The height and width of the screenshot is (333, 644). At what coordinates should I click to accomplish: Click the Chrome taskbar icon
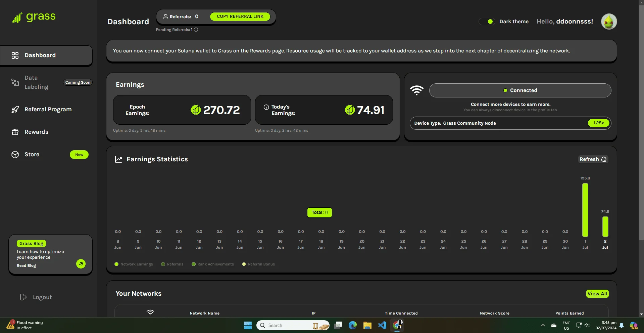pos(397,325)
